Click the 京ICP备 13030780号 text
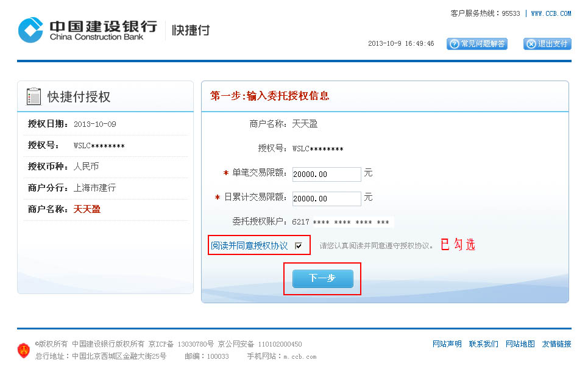 [x=181, y=344]
